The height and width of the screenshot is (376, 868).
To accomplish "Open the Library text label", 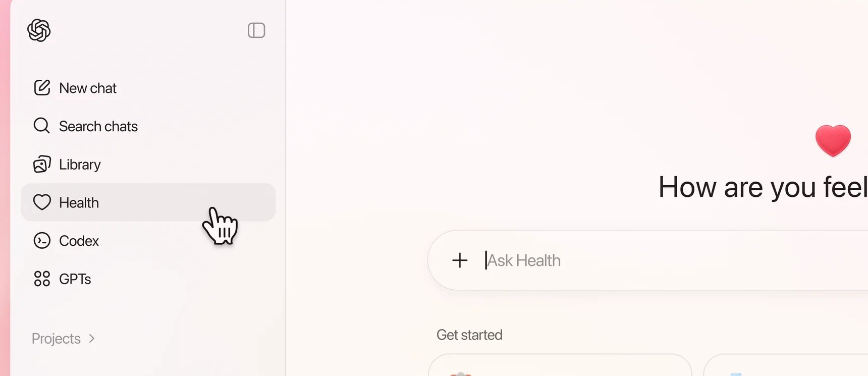I will 80,165.
